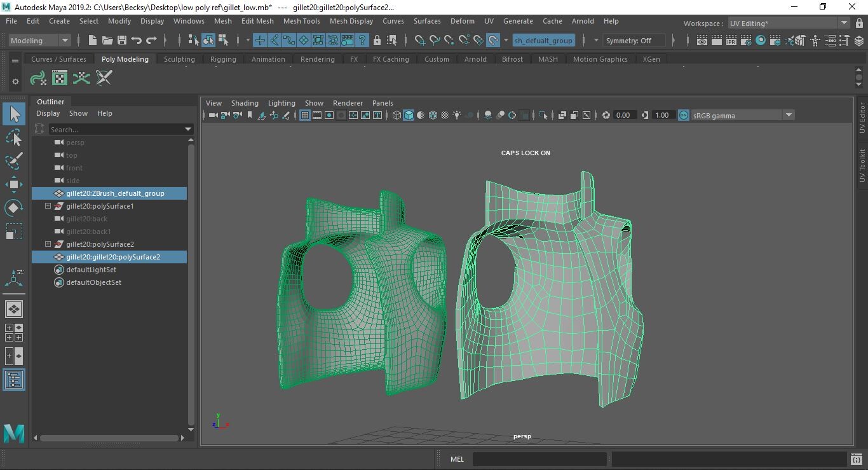Click the Hypershade sphere icon
Image resolution: width=868 pixels, height=470 pixels.
click(761, 41)
